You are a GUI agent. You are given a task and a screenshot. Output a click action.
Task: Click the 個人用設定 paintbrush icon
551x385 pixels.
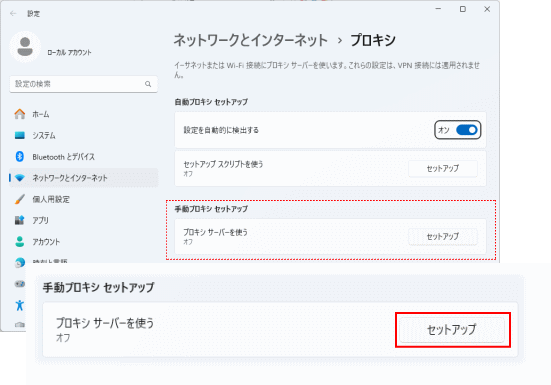tap(20, 199)
